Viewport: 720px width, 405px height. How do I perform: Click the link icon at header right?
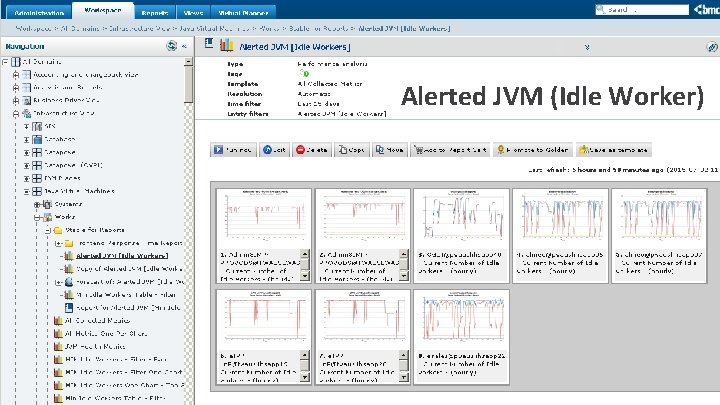click(x=712, y=47)
